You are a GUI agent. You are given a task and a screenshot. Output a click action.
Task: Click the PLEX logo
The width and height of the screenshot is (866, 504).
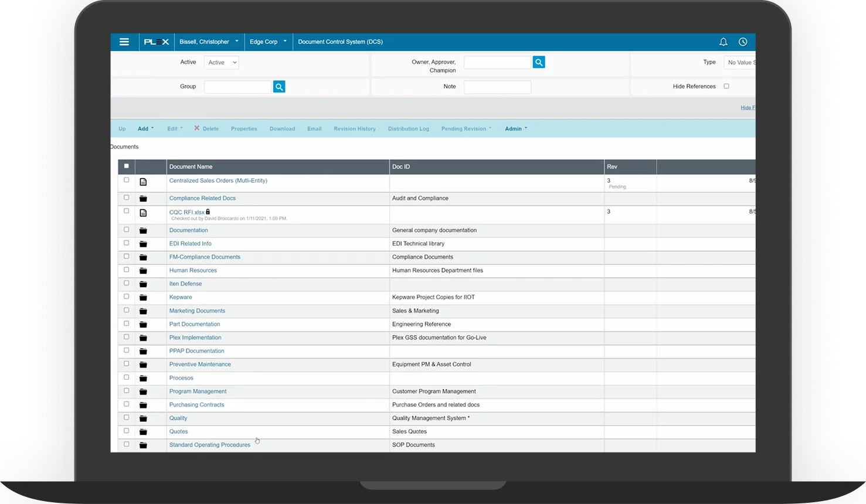(157, 42)
